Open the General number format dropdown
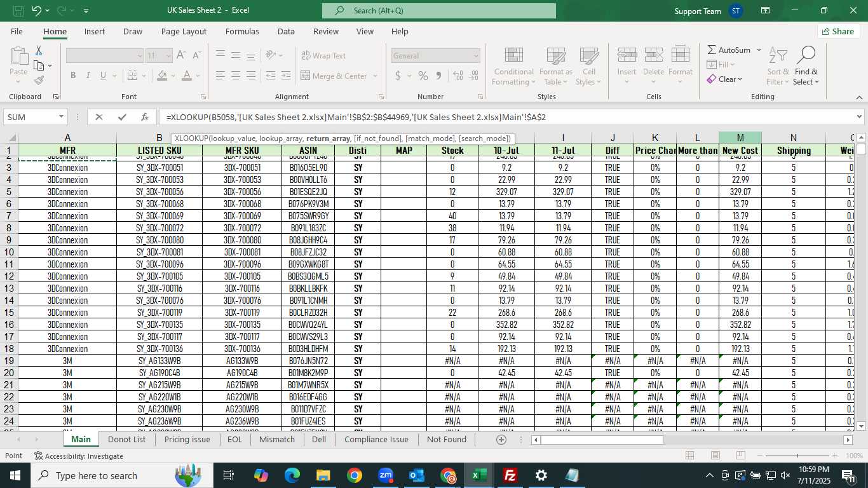Image resolution: width=868 pixels, height=488 pixels. coord(476,56)
